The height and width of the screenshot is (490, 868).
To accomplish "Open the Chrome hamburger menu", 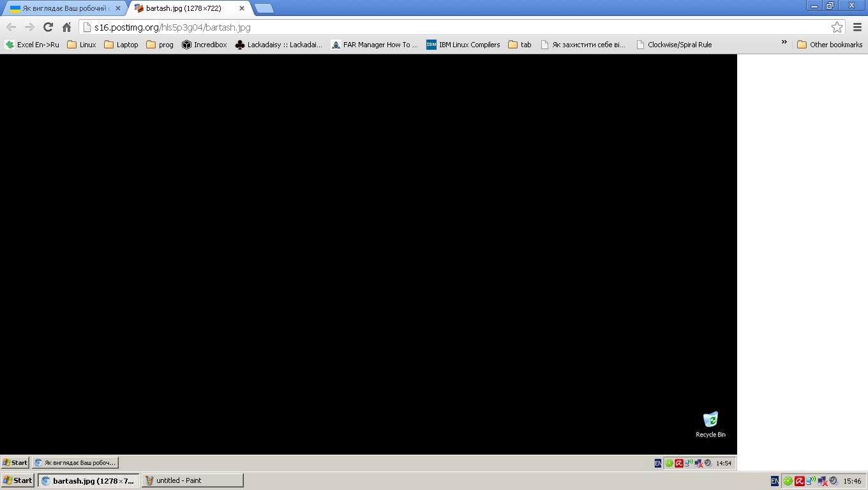I will pyautogui.click(x=857, y=27).
